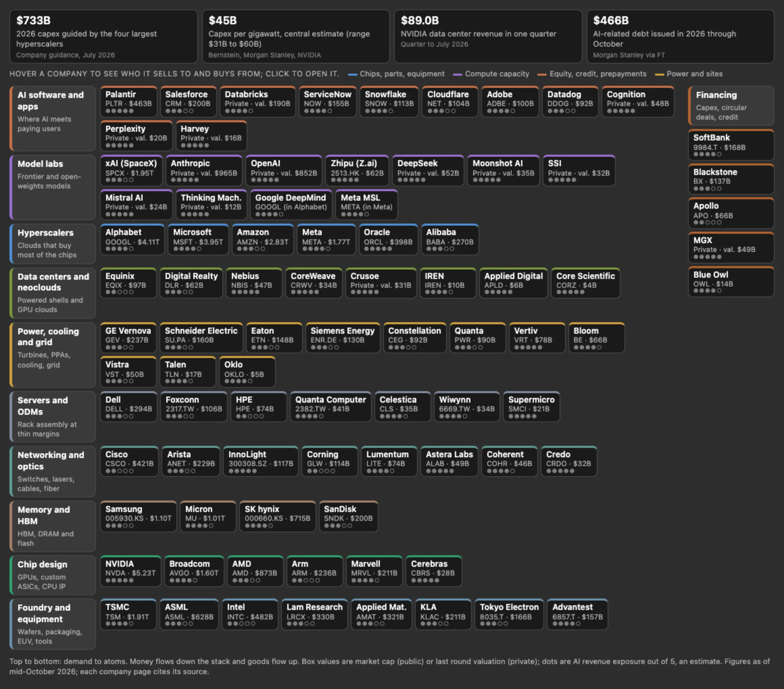
Task: Select the SoftBank financing card
Action: (731, 145)
